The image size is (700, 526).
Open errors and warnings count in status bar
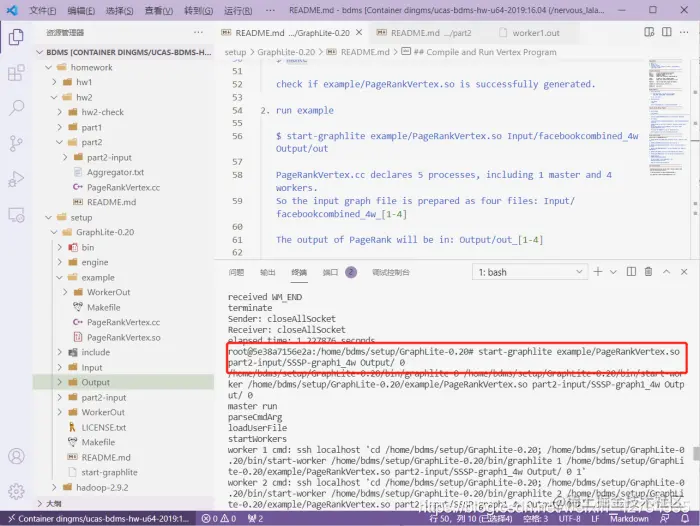click(x=219, y=518)
